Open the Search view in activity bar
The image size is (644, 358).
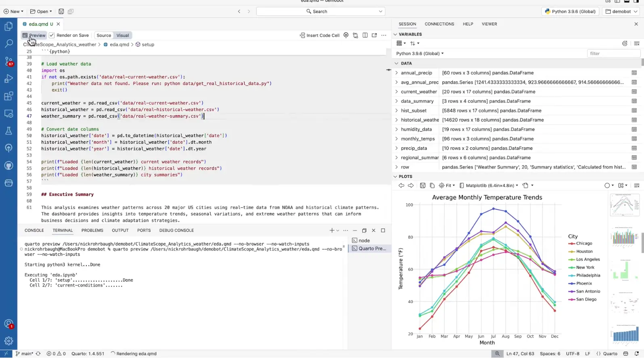(x=8, y=44)
